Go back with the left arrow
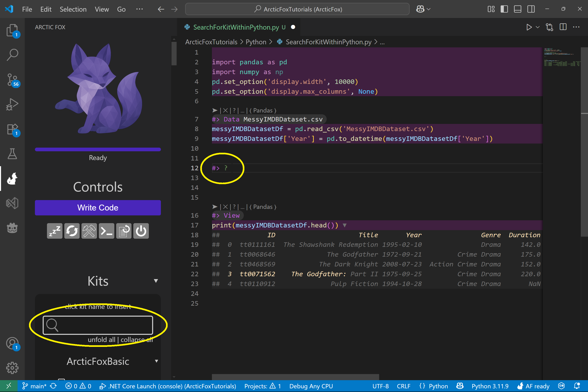Viewport: 588px width, 392px height. pyautogui.click(x=161, y=9)
